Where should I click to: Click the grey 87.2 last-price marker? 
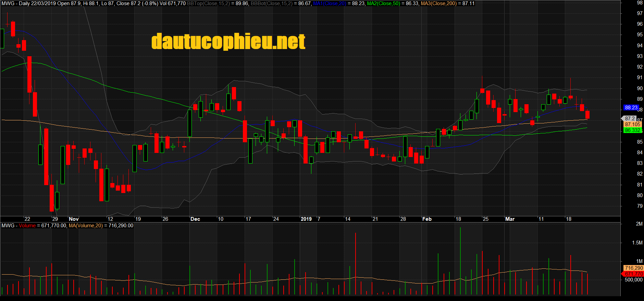click(x=630, y=119)
